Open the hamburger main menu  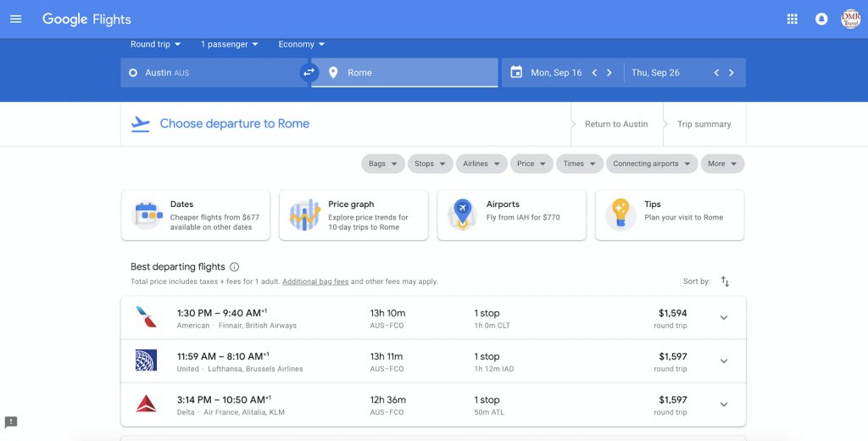click(15, 19)
